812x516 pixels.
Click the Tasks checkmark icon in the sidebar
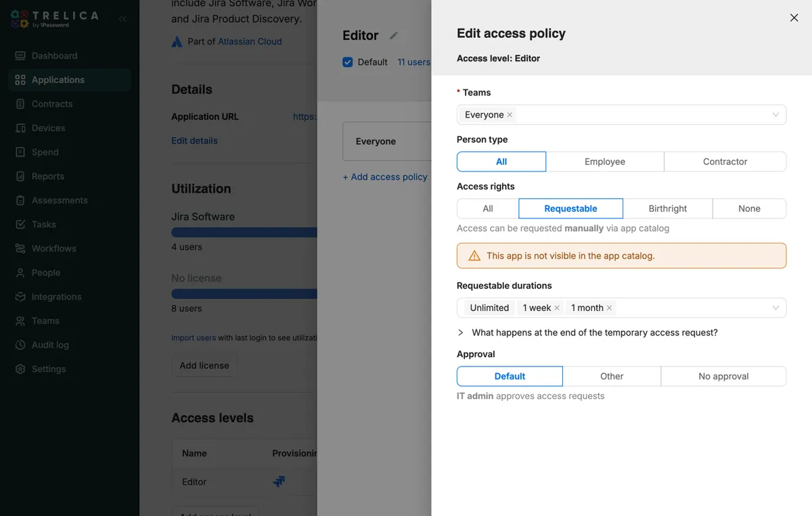[x=20, y=225]
